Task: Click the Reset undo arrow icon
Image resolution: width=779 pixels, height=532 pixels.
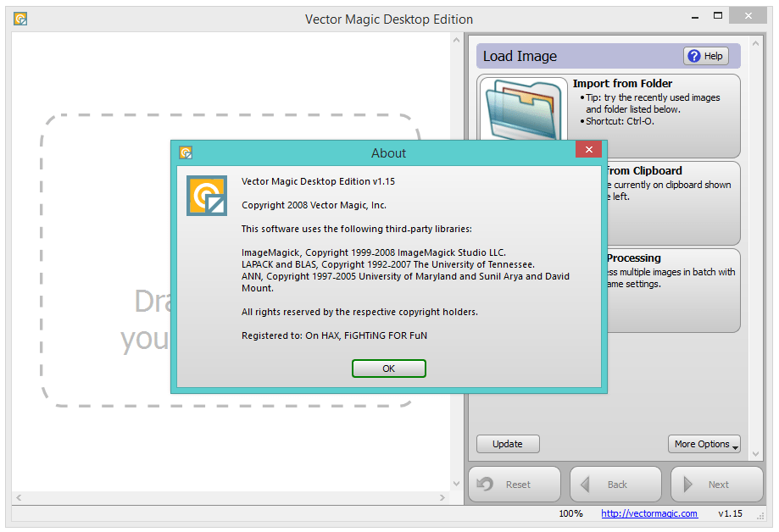Action: (x=484, y=484)
